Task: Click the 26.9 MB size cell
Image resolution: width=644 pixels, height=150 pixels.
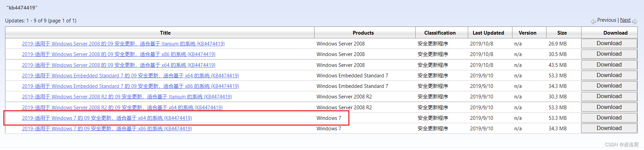Action: [557, 44]
